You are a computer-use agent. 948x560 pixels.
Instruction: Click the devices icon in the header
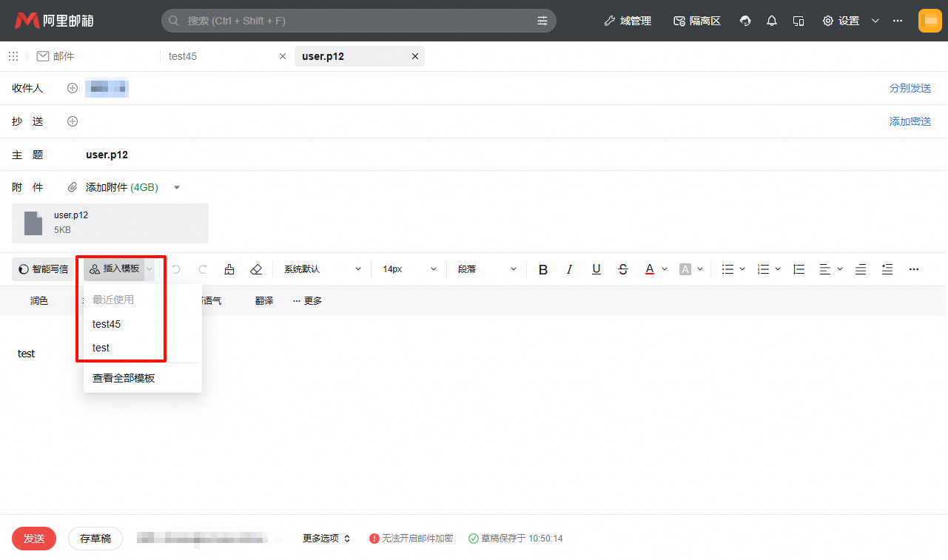click(799, 21)
